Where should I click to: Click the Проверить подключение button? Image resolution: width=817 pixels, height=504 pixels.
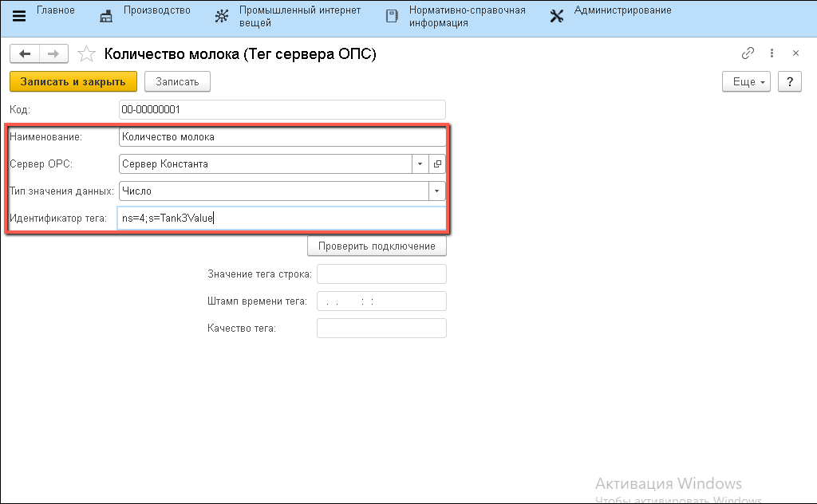377,246
